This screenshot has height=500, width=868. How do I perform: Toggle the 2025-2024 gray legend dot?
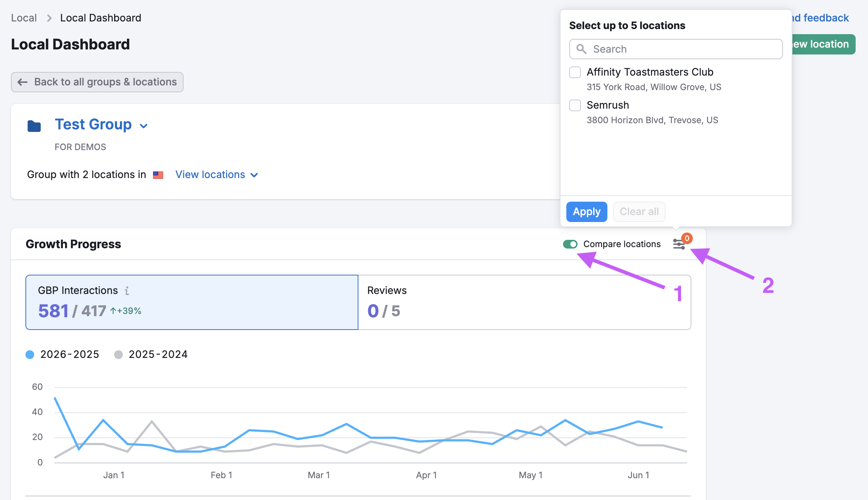tap(118, 355)
